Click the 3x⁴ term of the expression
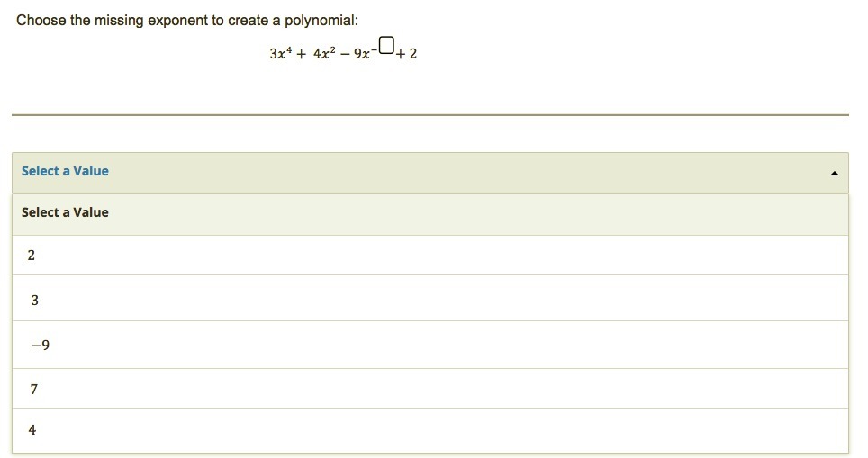This screenshot has width=868, height=458. 279,52
